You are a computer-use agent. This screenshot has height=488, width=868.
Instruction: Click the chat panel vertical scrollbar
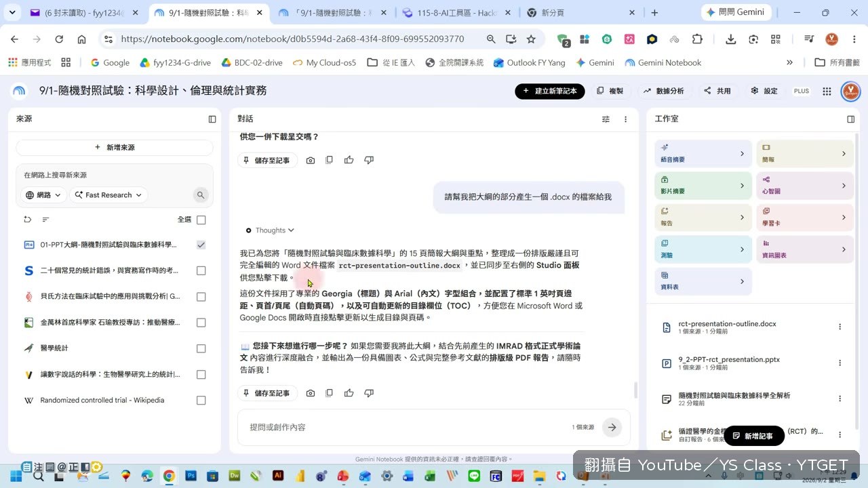click(635, 390)
